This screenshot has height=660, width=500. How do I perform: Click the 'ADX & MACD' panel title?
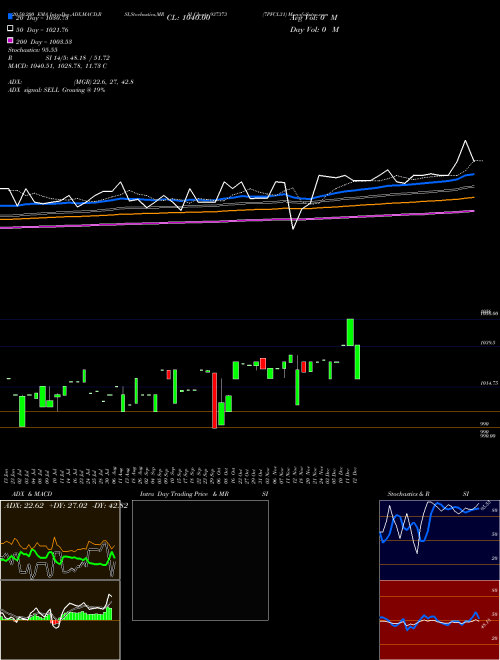pos(32,494)
